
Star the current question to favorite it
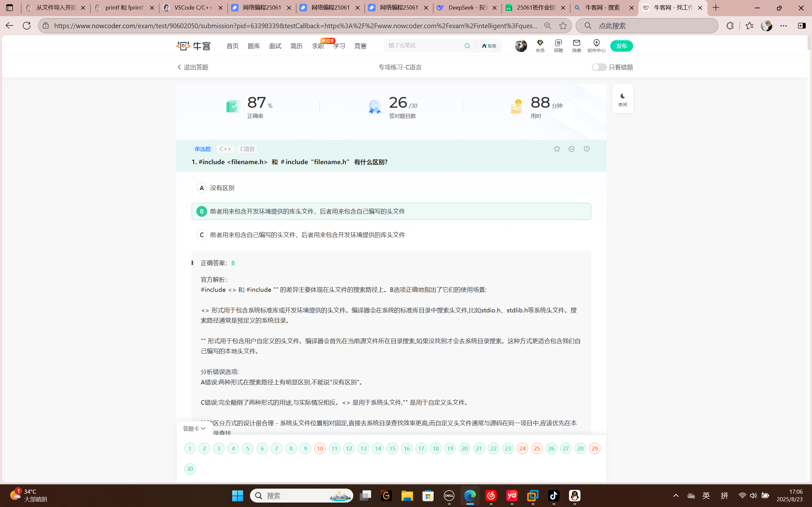click(x=556, y=149)
